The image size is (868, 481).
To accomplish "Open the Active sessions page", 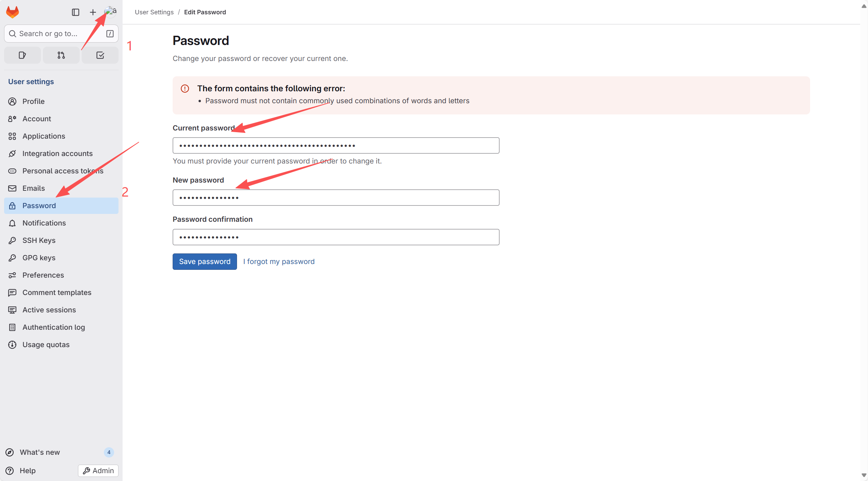I will coord(49,310).
